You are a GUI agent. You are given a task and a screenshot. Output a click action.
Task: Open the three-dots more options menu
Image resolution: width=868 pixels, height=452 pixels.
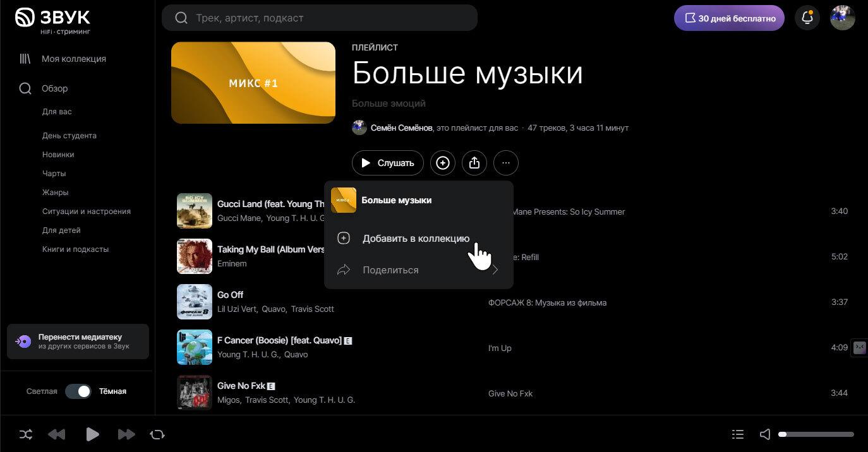click(506, 163)
